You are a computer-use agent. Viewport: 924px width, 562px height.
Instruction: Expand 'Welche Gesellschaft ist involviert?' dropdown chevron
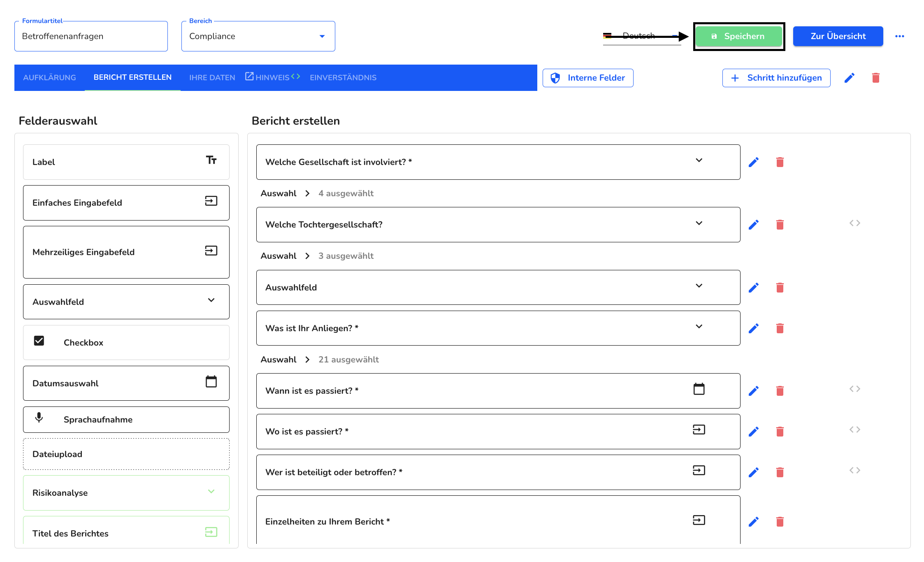pos(699,160)
